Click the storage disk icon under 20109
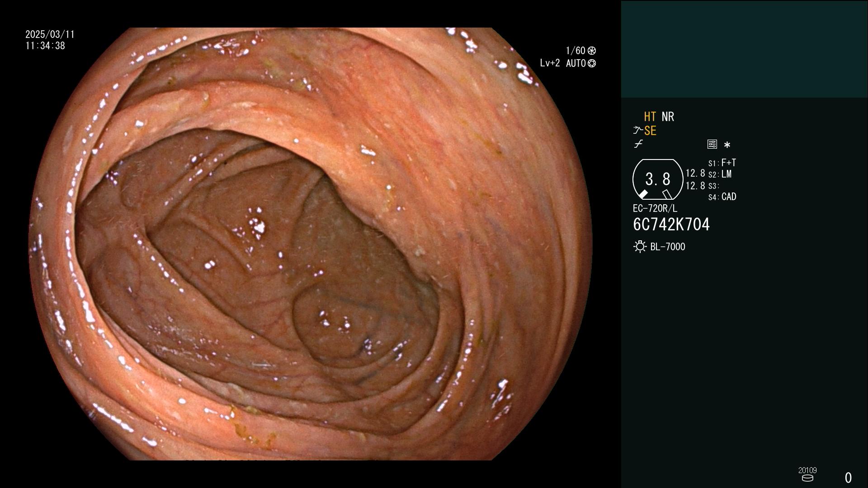868x488 pixels. (807, 478)
